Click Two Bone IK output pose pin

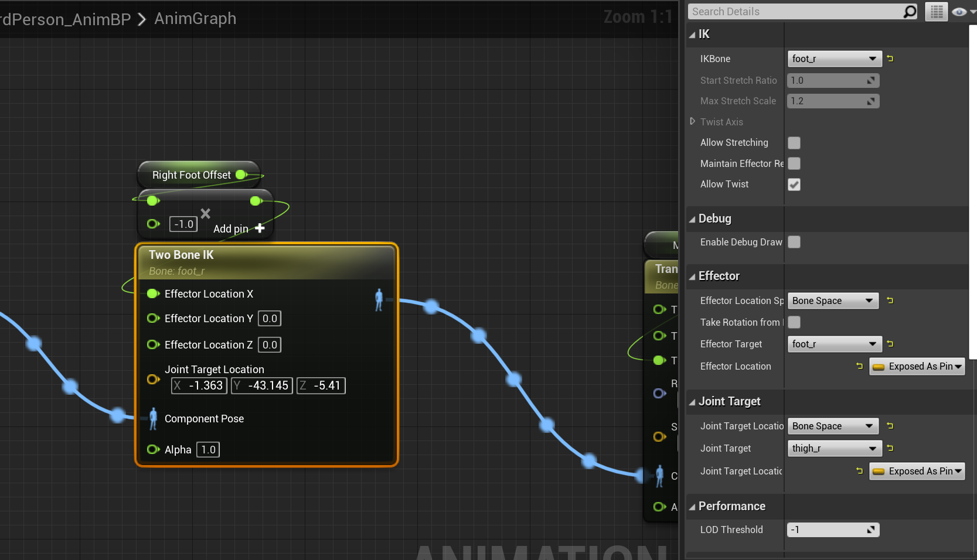coord(379,299)
